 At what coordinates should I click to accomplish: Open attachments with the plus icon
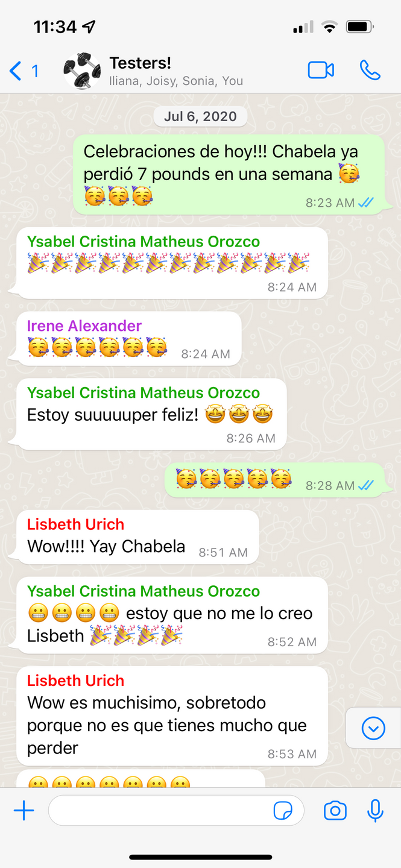(24, 811)
